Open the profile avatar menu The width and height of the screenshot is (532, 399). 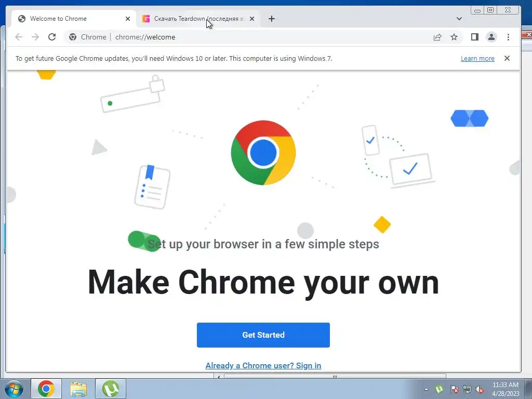[491, 37]
